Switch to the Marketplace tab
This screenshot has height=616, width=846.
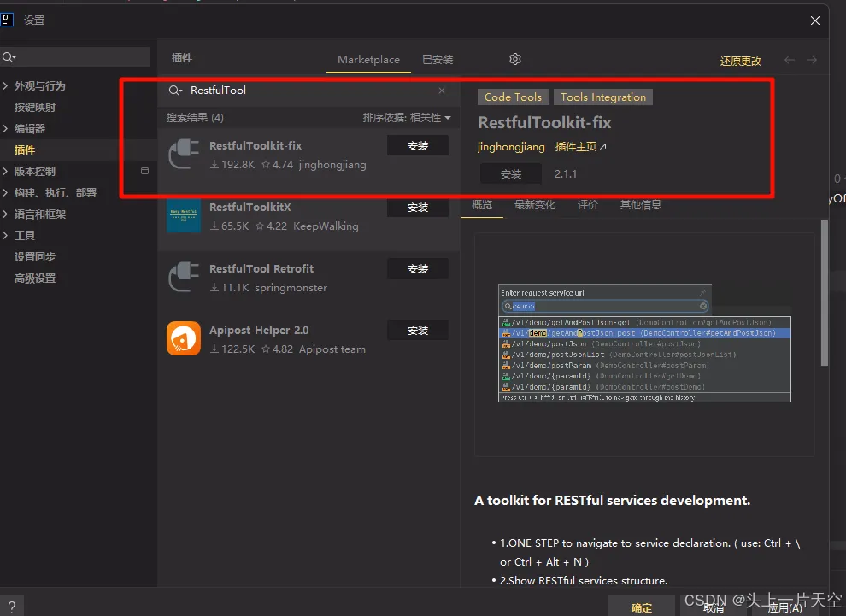(x=368, y=59)
